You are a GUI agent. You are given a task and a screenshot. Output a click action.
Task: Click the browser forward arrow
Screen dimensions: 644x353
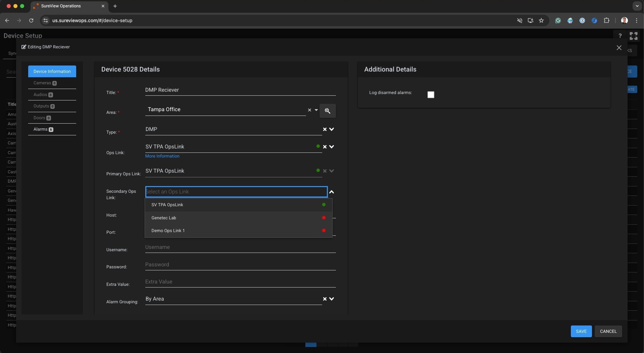coord(19,20)
